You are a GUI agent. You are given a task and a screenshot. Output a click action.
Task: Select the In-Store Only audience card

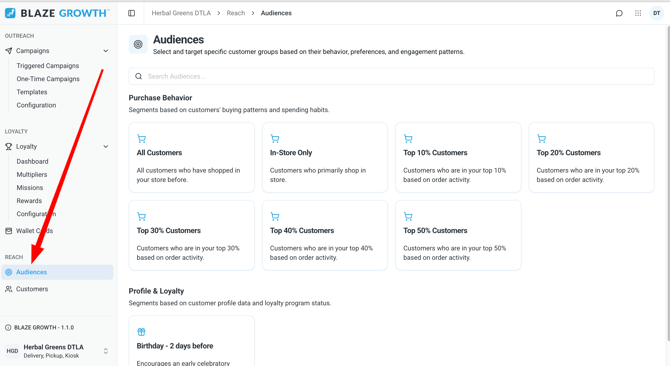pyautogui.click(x=325, y=158)
